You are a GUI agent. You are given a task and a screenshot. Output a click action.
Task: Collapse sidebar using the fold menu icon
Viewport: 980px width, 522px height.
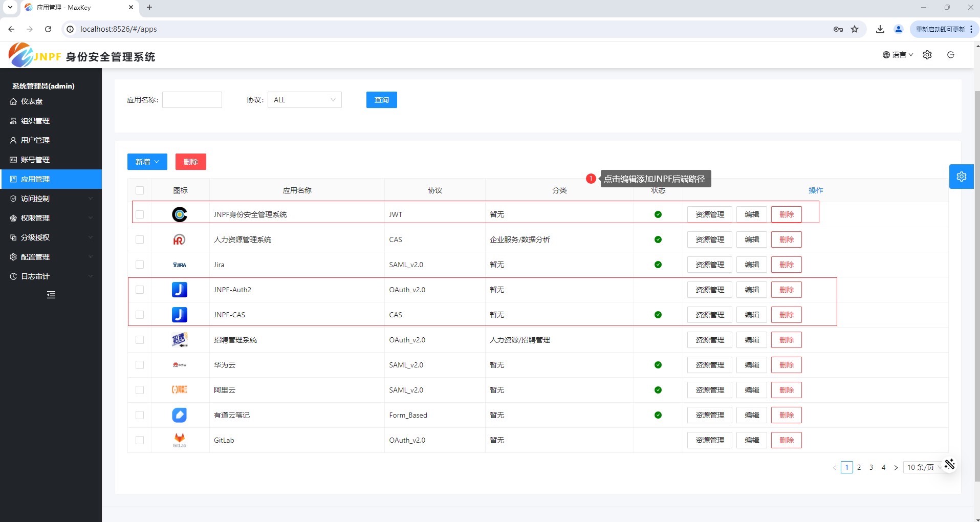(51, 295)
